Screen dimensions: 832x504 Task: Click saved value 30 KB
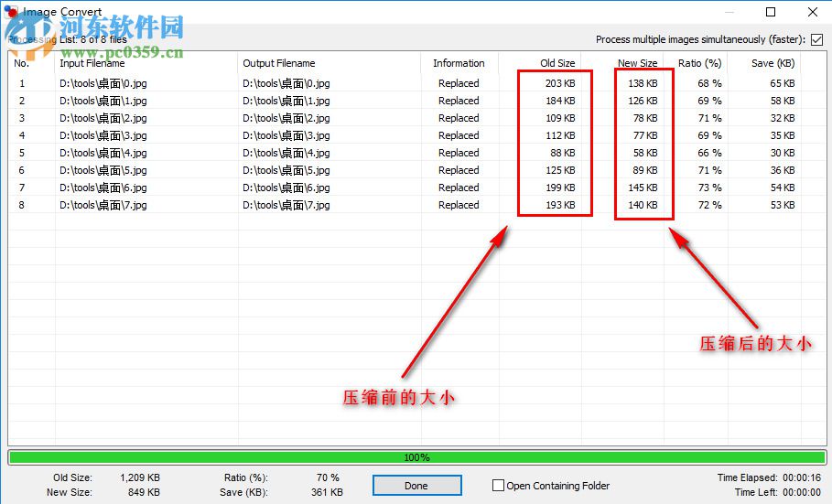(783, 153)
